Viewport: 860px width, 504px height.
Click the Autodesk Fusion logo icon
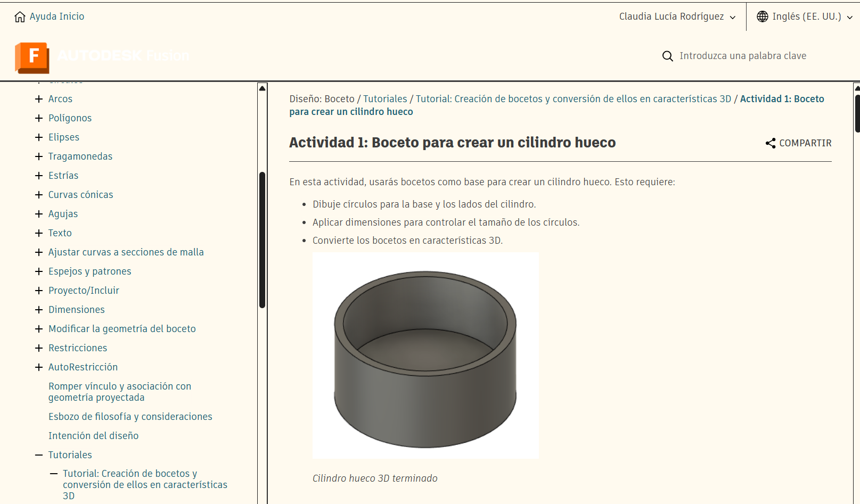coord(32,57)
